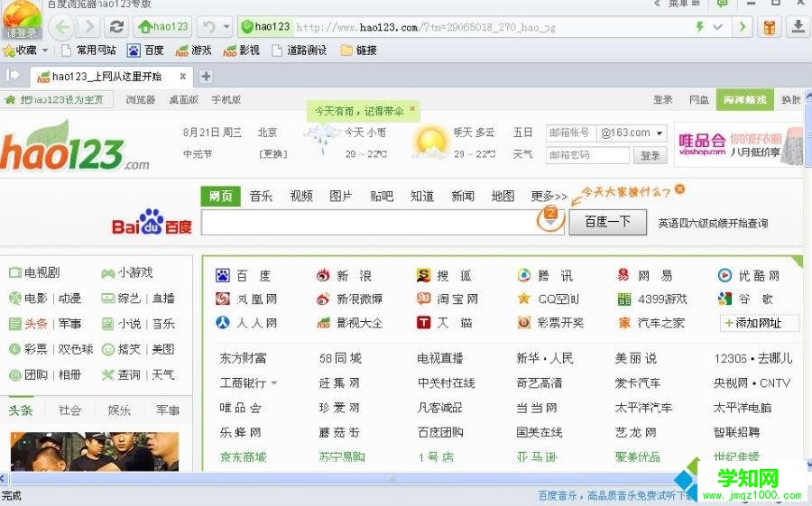Click the 邮箱帐号 input field
Image resolution: width=812 pixels, height=506 pixels.
click(571, 133)
